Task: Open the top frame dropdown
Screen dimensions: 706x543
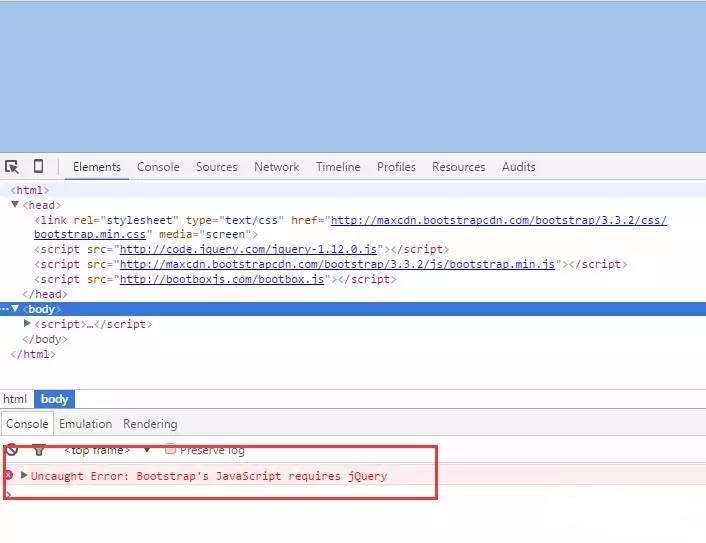Action: coord(146,450)
